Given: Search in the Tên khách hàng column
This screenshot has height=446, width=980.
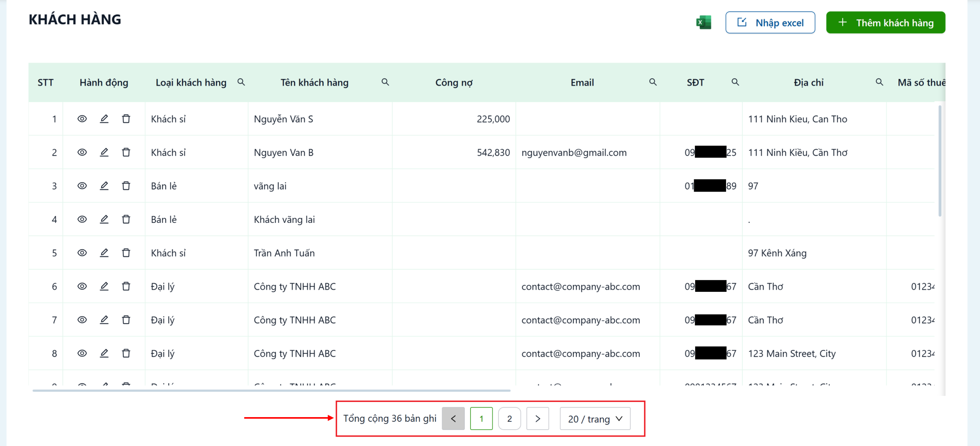Looking at the screenshot, I should 385,82.
